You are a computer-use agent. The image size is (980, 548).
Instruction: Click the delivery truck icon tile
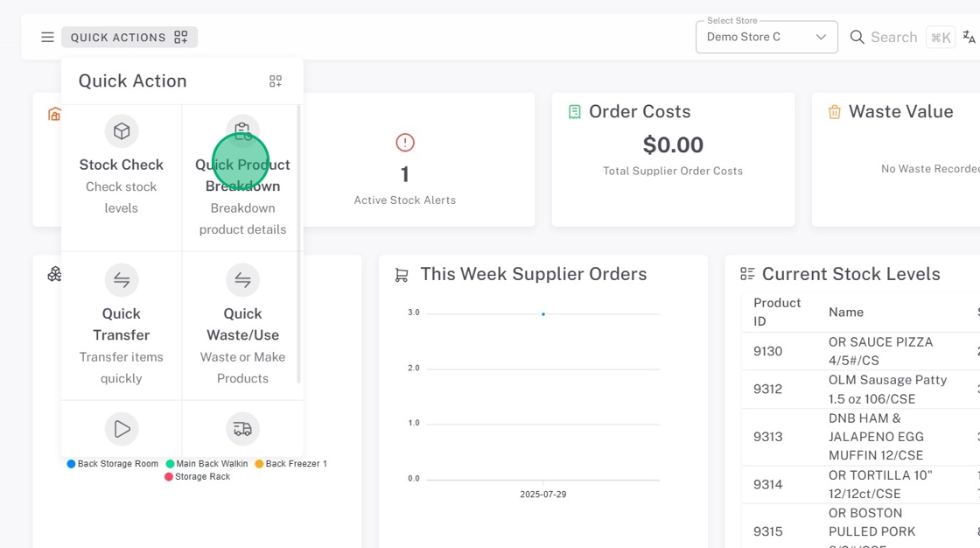242,429
